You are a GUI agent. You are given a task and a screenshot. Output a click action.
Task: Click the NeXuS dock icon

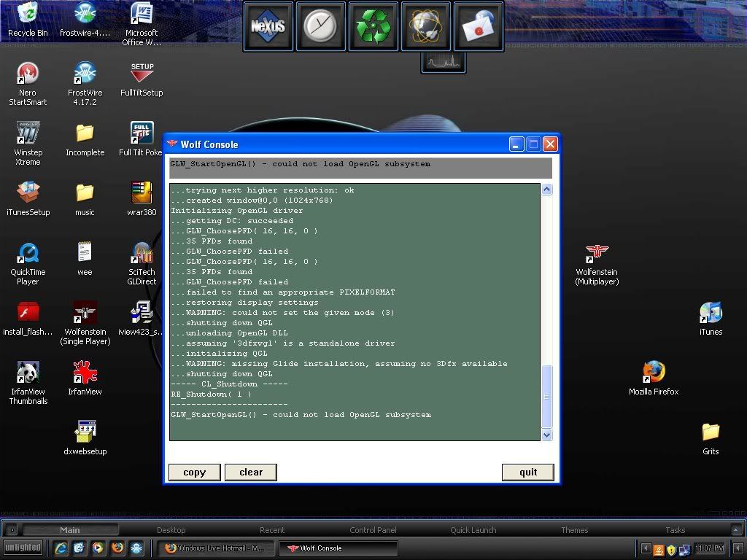(x=268, y=26)
